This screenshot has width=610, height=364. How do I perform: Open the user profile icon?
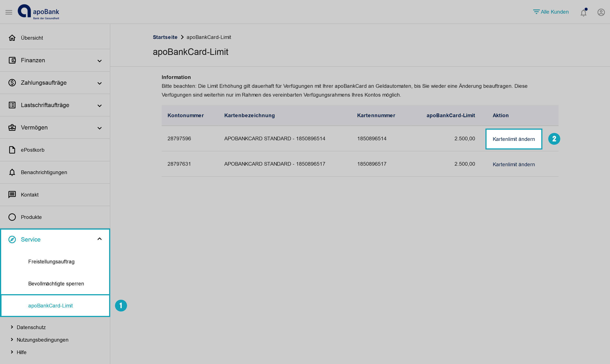(x=601, y=12)
